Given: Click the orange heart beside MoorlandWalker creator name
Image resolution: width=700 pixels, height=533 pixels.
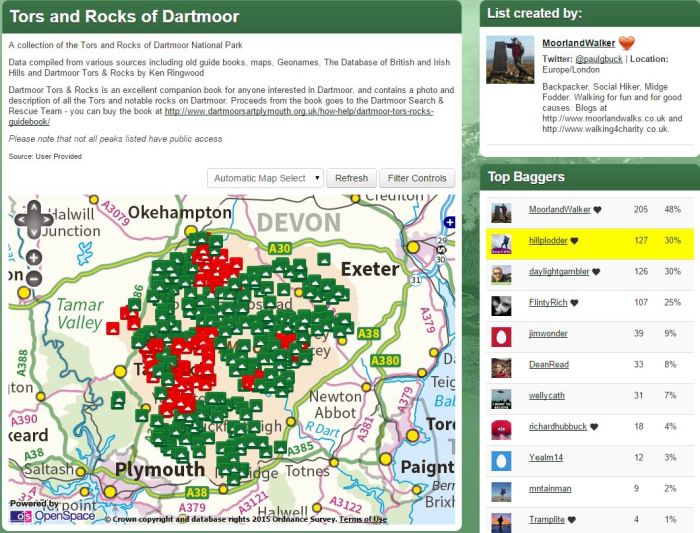Looking at the screenshot, I should tap(627, 43).
